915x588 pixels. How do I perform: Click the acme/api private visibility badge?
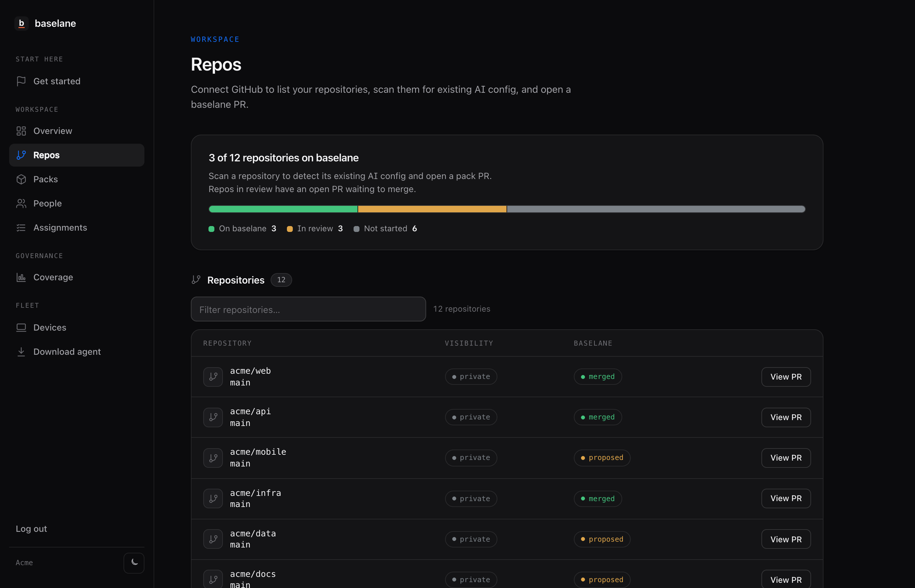point(471,417)
